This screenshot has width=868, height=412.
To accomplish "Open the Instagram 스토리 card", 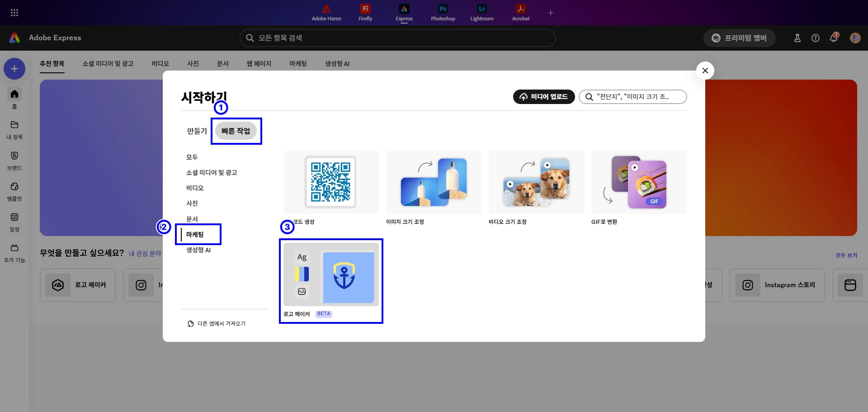I will pyautogui.click(x=777, y=285).
